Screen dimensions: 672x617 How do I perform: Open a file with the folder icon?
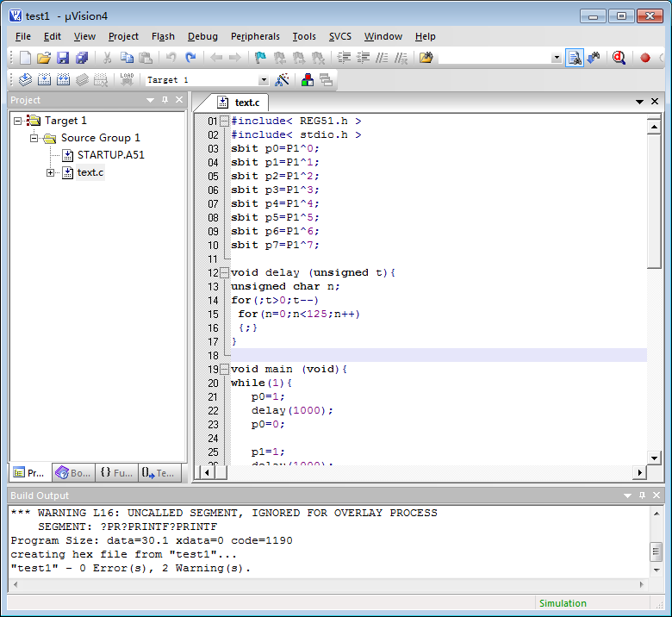[x=44, y=58]
